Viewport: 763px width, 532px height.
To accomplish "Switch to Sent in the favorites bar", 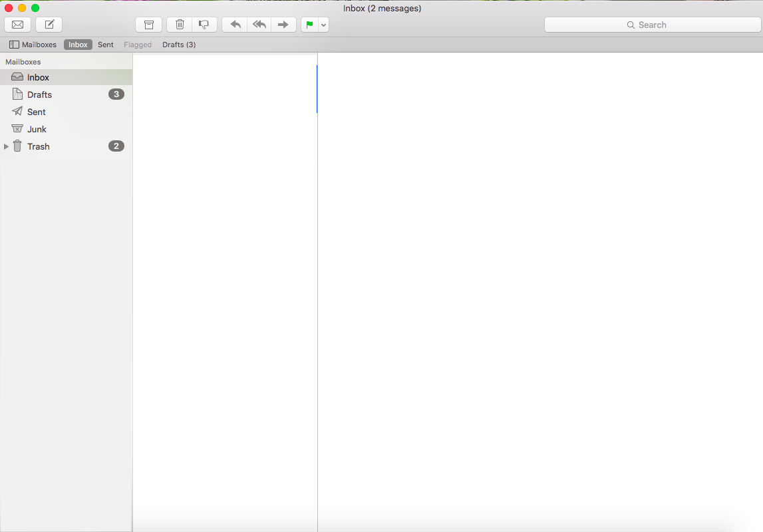I will click(106, 45).
